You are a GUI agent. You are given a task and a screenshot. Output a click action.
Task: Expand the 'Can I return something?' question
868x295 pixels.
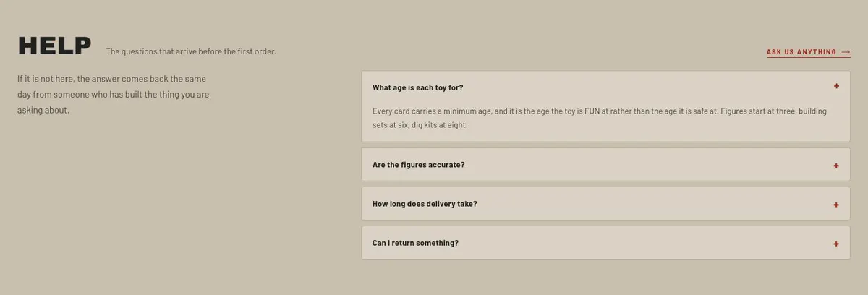pyautogui.click(x=605, y=243)
